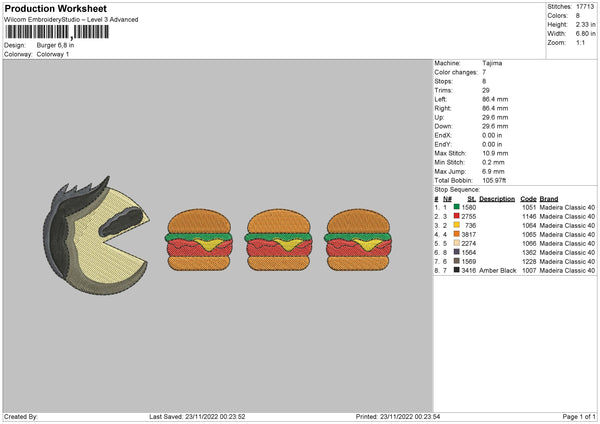The width and height of the screenshot is (600, 424).
Task: Select the Height value 2.33 in
Action: 585,24
